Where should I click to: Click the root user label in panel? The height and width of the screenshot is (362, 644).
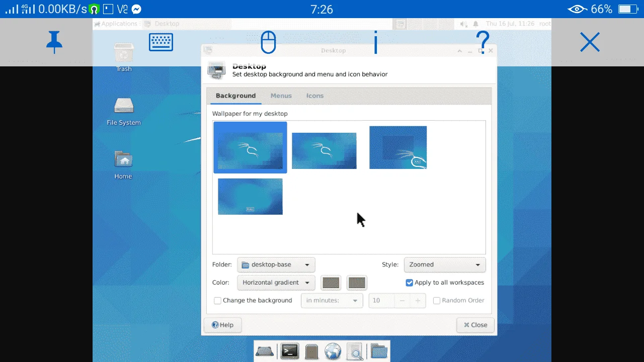544,24
